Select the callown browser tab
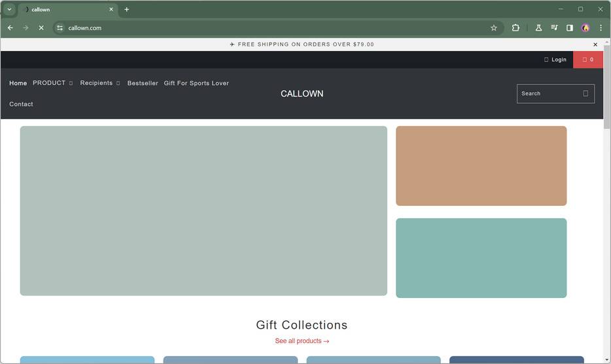This screenshot has width=611, height=364. [x=68, y=9]
